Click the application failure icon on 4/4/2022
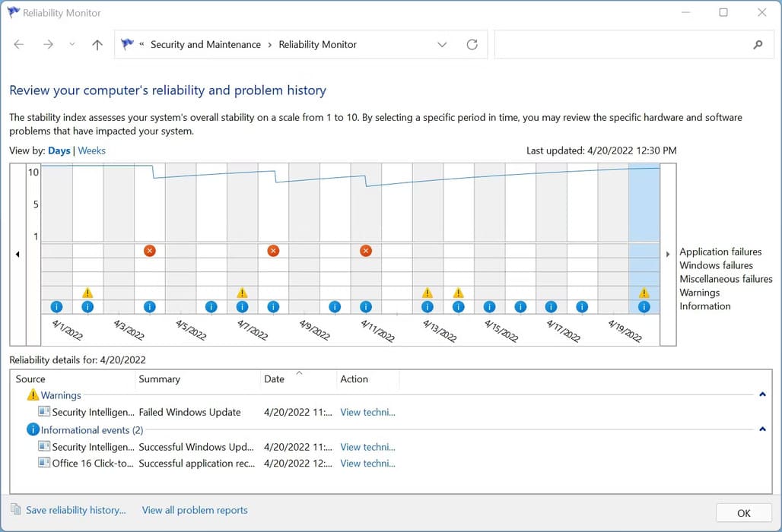 (x=150, y=251)
